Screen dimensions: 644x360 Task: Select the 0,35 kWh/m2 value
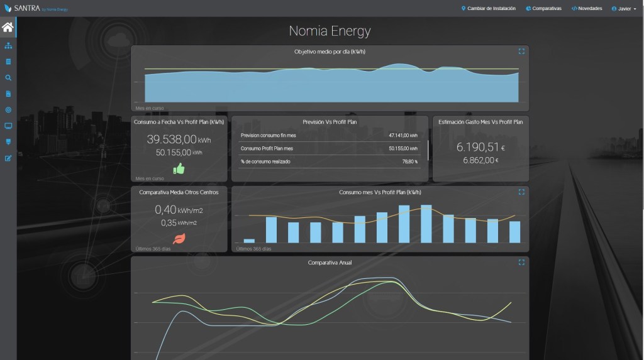[x=179, y=223]
